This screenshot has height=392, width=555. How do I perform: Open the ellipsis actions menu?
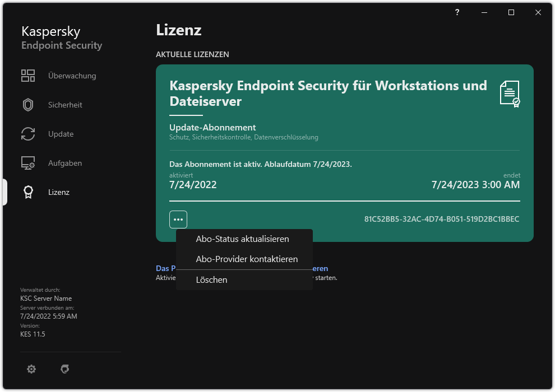click(178, 219)
